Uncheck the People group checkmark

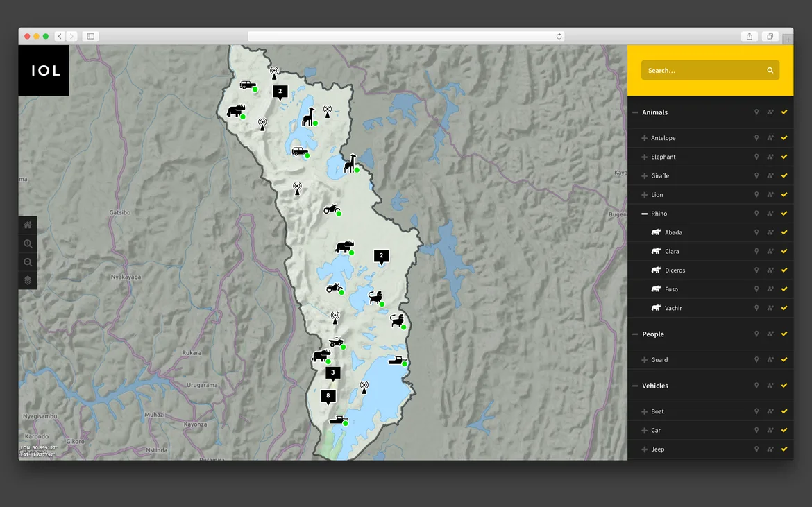pyautogui.click(x=784, y=334)
